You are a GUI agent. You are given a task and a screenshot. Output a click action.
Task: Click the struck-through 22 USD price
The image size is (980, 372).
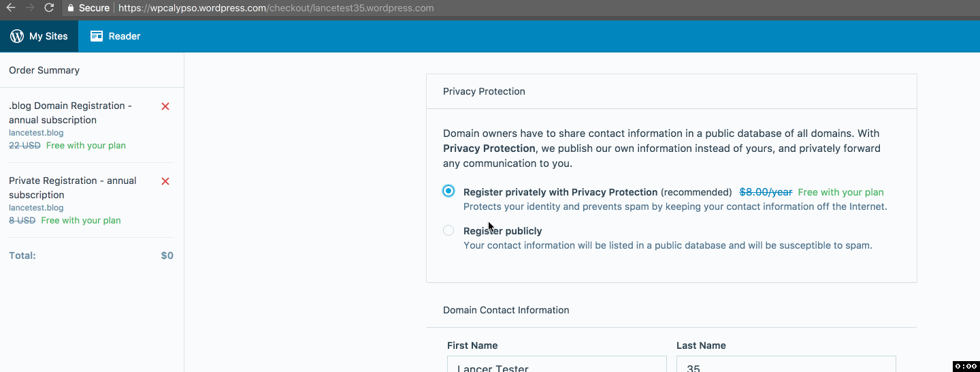[x=24, y=145]
